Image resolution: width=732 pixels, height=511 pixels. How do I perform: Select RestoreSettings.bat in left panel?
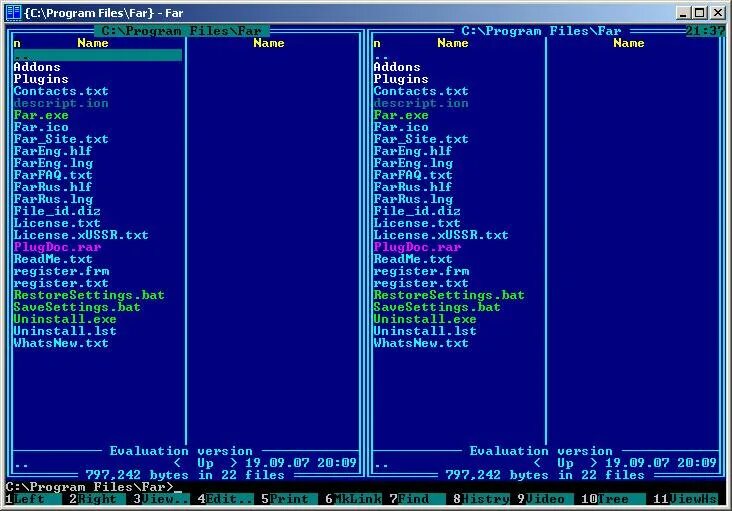click(x=89, y=295)
